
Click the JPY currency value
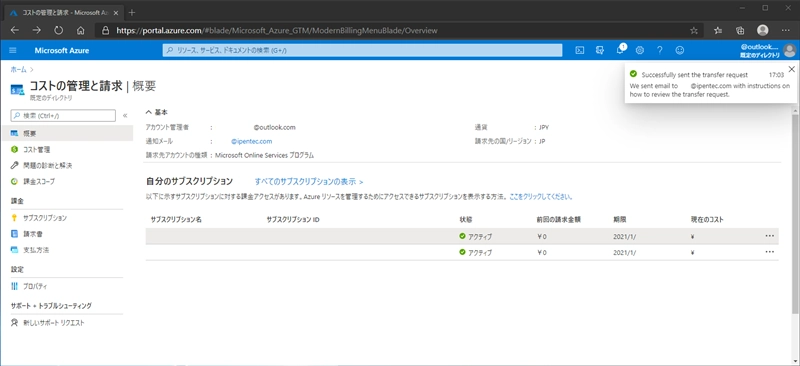544,128
